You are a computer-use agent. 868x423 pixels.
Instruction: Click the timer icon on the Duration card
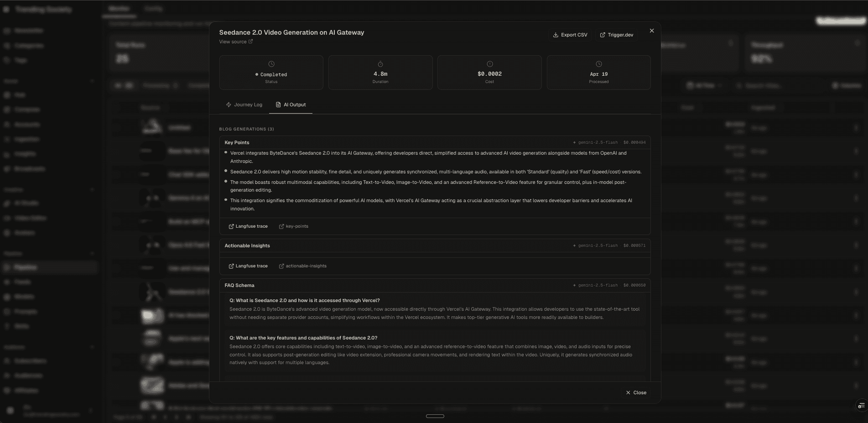point(380,63)
